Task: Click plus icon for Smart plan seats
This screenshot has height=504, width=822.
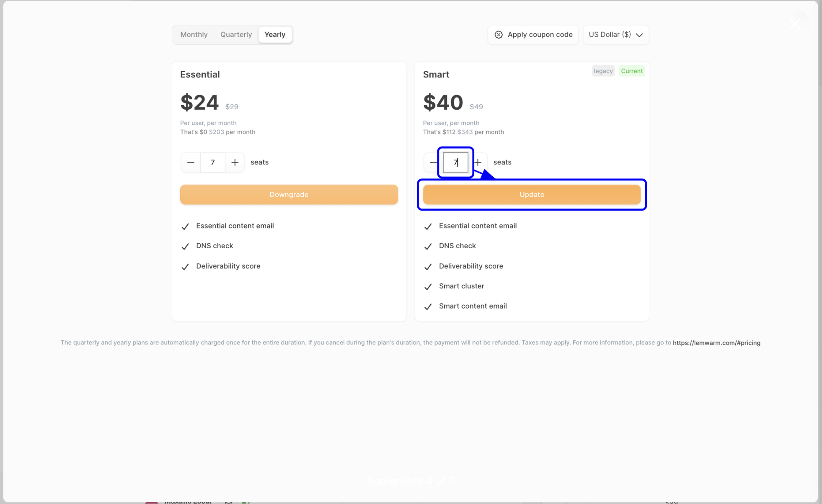Action: (x=478, y=162)
